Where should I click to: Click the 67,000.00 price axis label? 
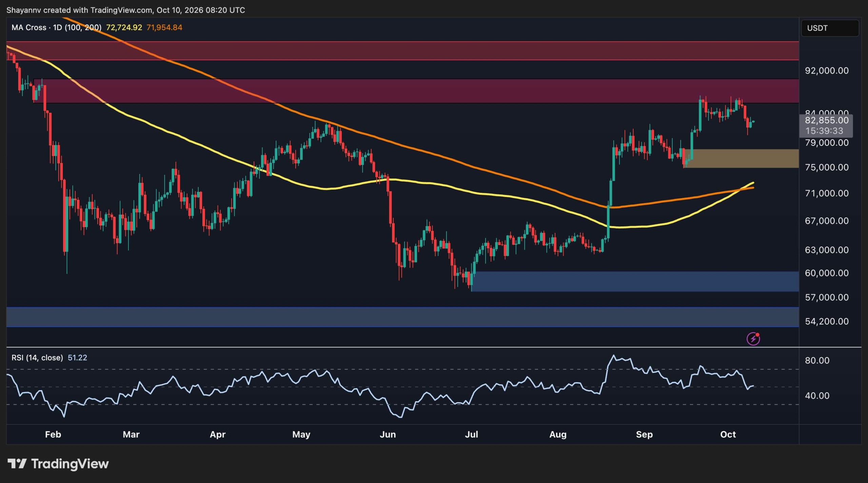pyautogui.click(x=827, y=221)
